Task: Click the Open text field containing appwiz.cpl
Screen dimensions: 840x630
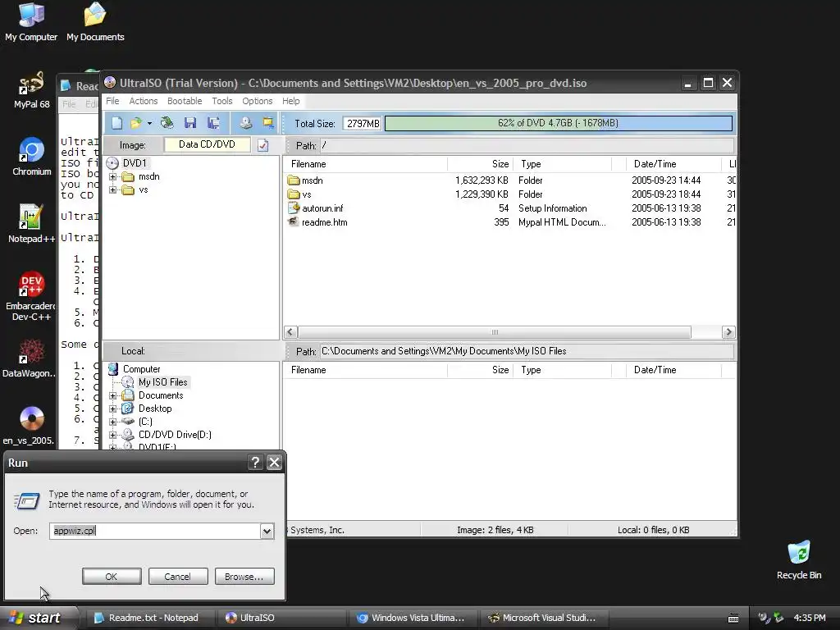Action: click(155, 531)
